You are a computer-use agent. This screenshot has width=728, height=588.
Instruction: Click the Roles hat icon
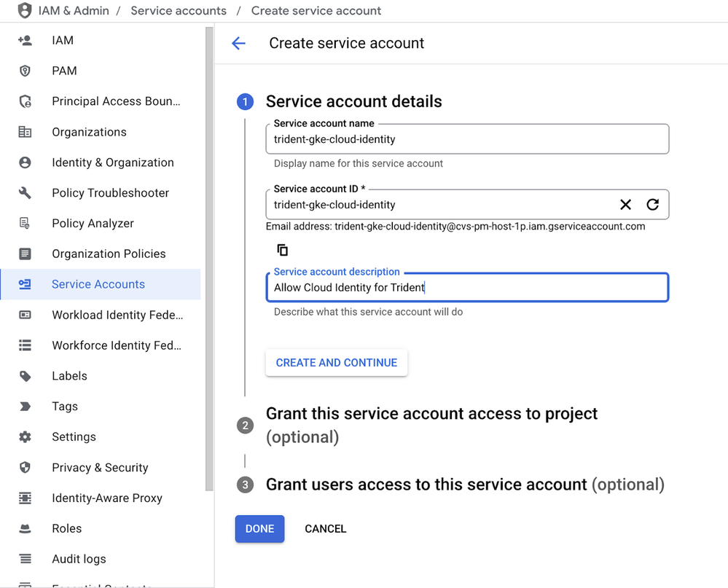tap(25, 529)
